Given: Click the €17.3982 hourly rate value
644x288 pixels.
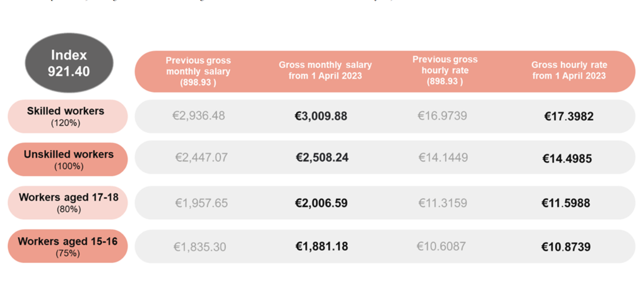Looking at the screenshot, I should 569,116.
